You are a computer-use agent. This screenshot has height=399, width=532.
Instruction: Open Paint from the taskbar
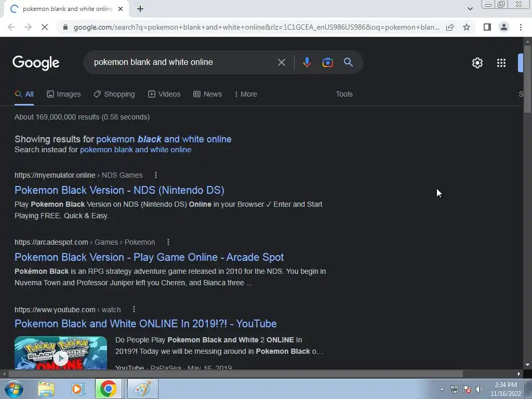(x=142, y=389)
